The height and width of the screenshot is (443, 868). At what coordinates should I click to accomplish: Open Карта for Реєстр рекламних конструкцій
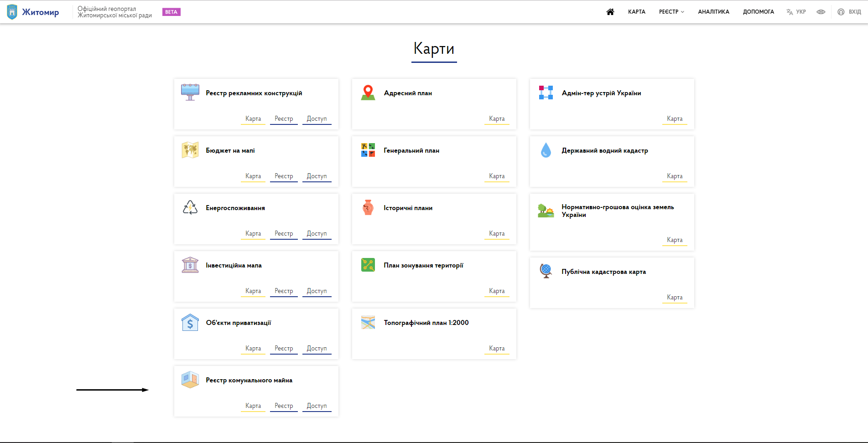[253, 119]
